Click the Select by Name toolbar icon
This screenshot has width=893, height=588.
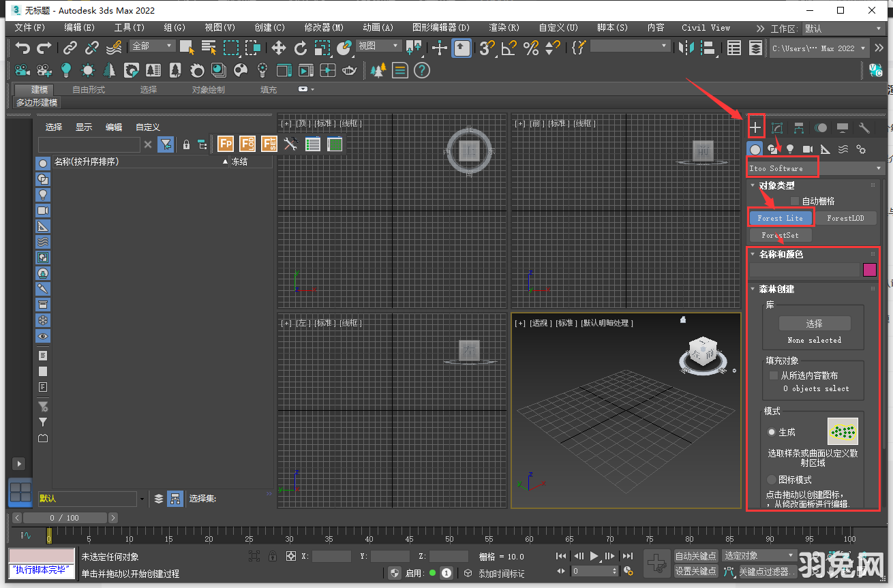208,48
